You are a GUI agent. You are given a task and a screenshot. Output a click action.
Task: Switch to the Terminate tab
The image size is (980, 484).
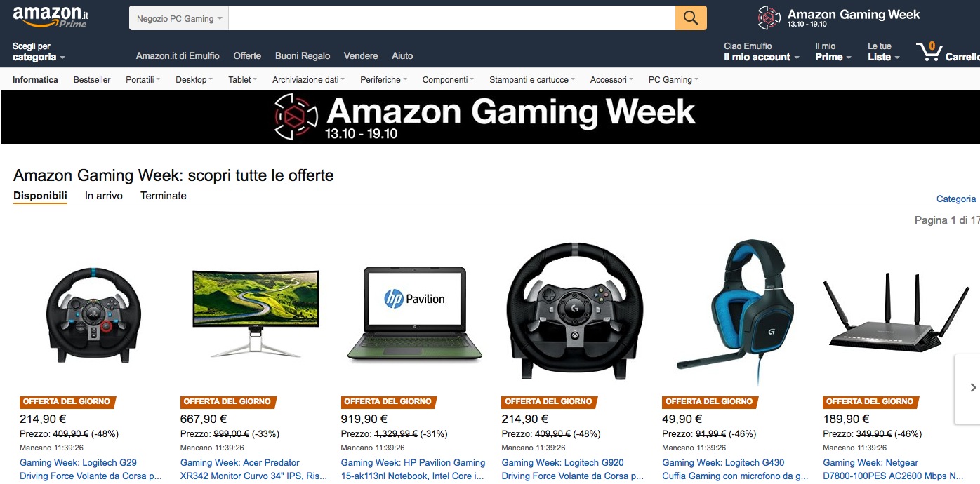164,196
